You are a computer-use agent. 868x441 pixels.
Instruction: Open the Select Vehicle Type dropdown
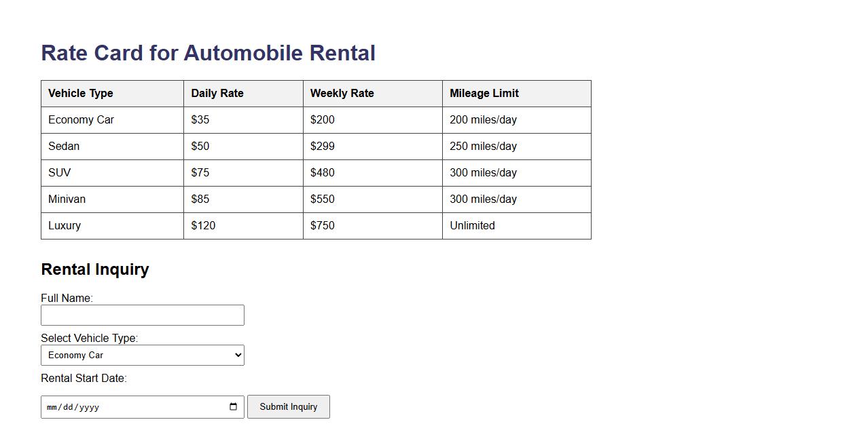pos(143,356)
